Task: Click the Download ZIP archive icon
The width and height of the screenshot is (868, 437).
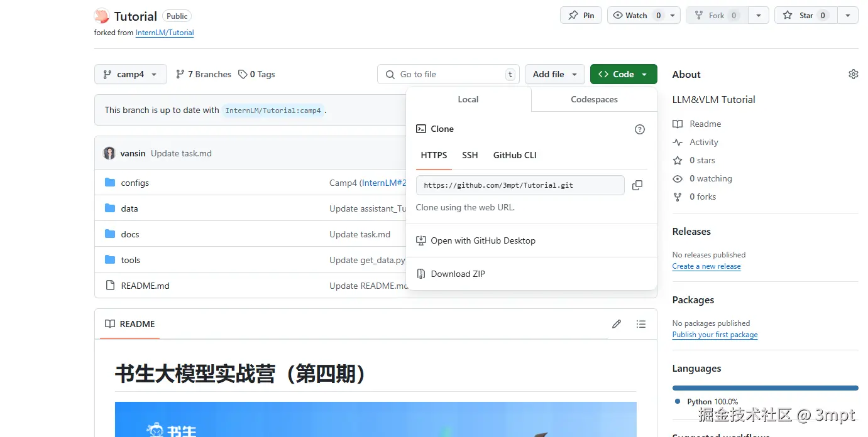Action: click(421, 274)
